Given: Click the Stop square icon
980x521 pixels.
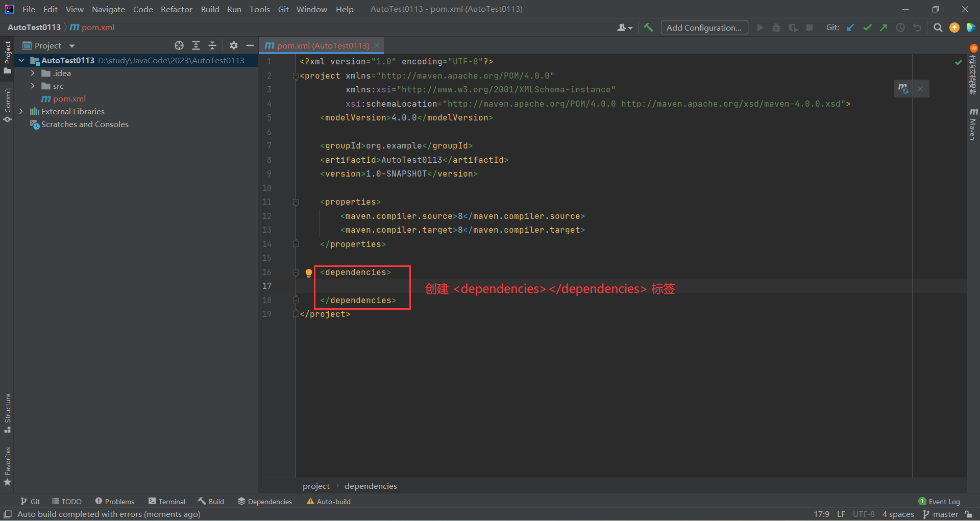Looking at the screenshot, I should coord(810,28).
